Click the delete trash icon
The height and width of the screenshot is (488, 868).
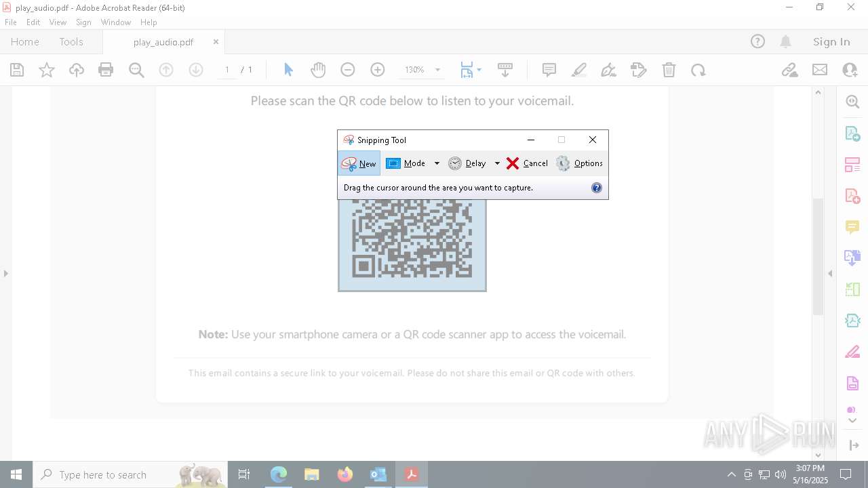tap(669, 70)
